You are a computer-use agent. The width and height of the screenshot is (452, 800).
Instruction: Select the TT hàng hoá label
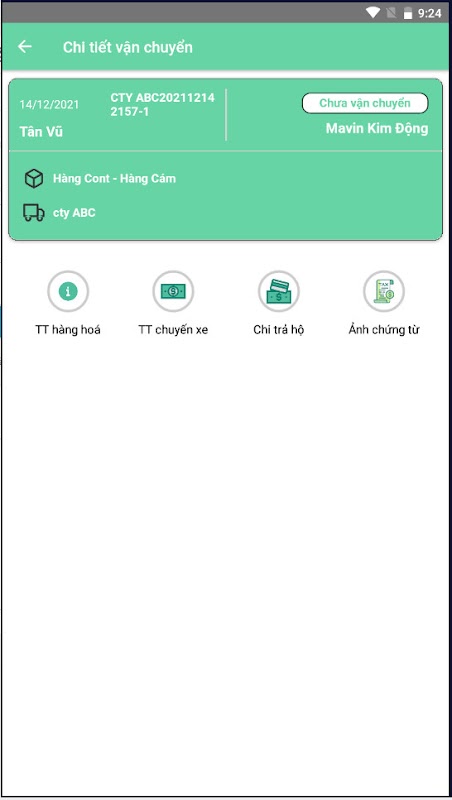(68, 330)
